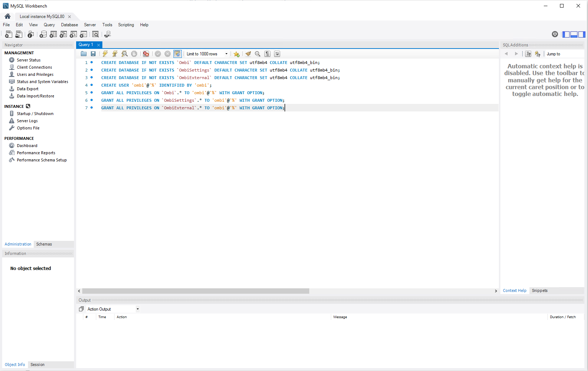This screenshot has width=588, height=371.
Task: Toggle continue-on-error for script execution
Action: [146, 54]
